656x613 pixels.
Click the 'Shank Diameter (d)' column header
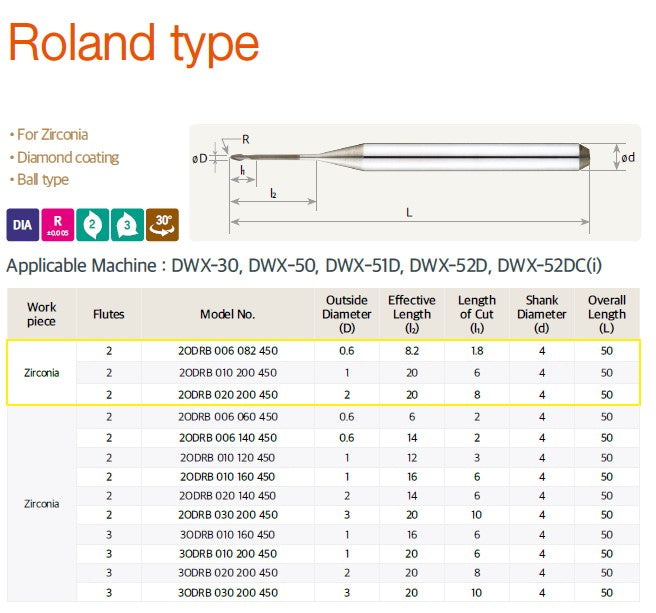542,314
